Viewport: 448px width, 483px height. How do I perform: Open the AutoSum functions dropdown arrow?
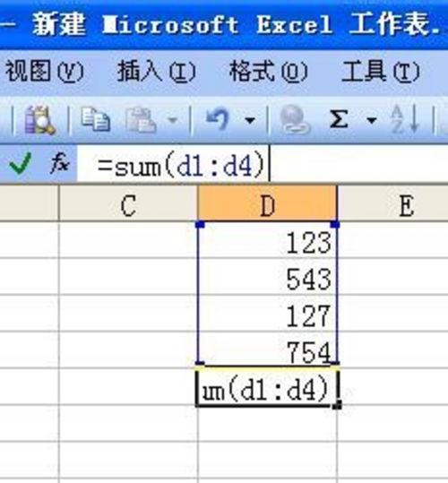pos(372,120)
